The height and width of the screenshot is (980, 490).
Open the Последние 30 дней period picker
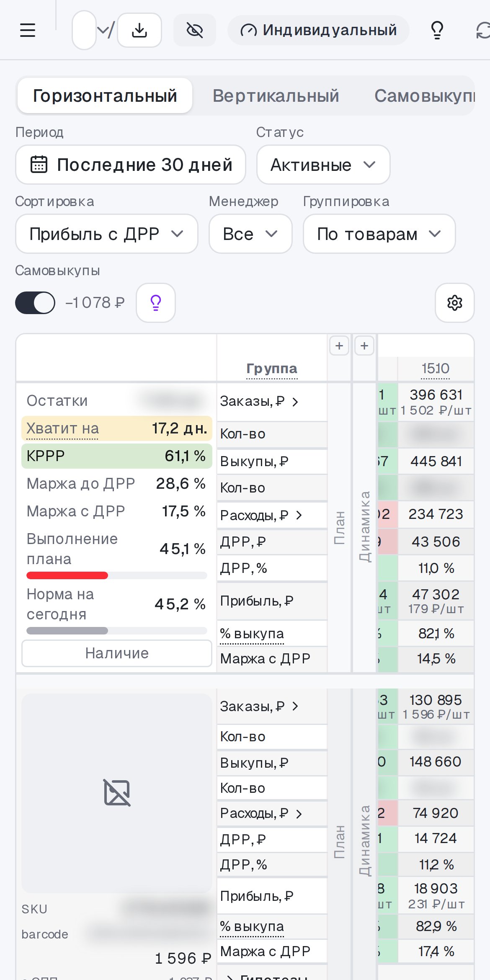point(131,165)
